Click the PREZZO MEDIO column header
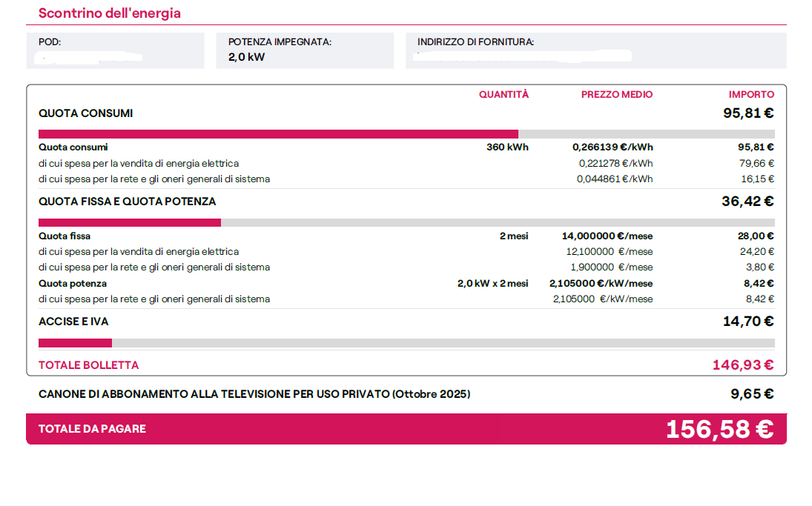 (617, 94)
